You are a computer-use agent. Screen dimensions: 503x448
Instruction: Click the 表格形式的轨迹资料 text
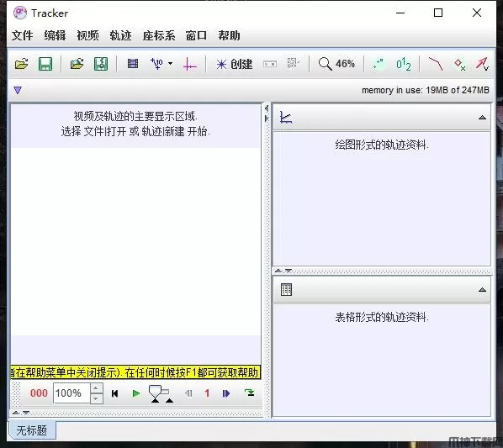coord(382,317)
